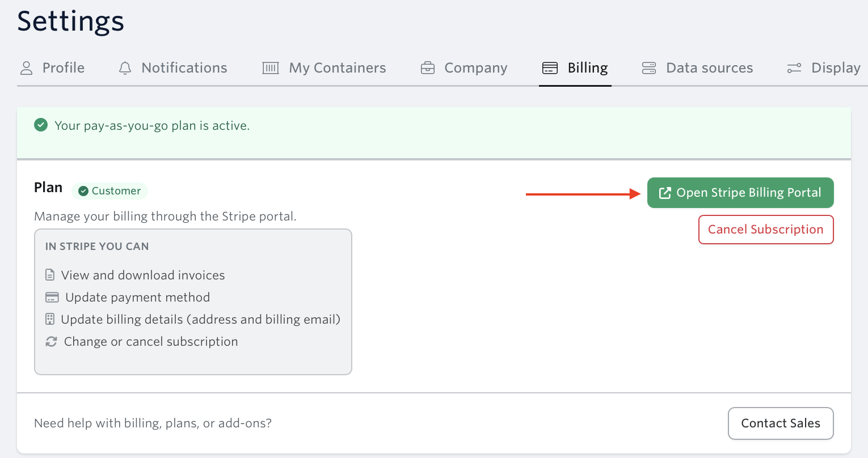868x458 pixels.
Task: Click the Cancel Subscription button
Action: tap(766, 230)
